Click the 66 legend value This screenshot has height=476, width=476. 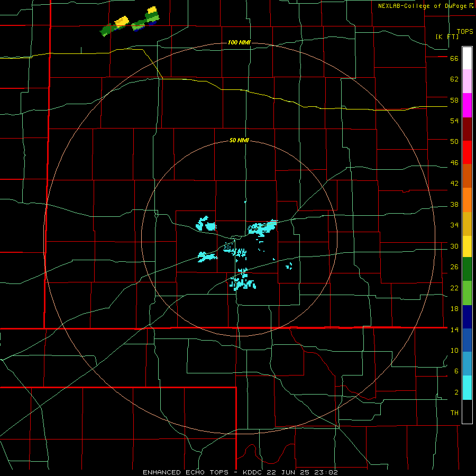454,59
